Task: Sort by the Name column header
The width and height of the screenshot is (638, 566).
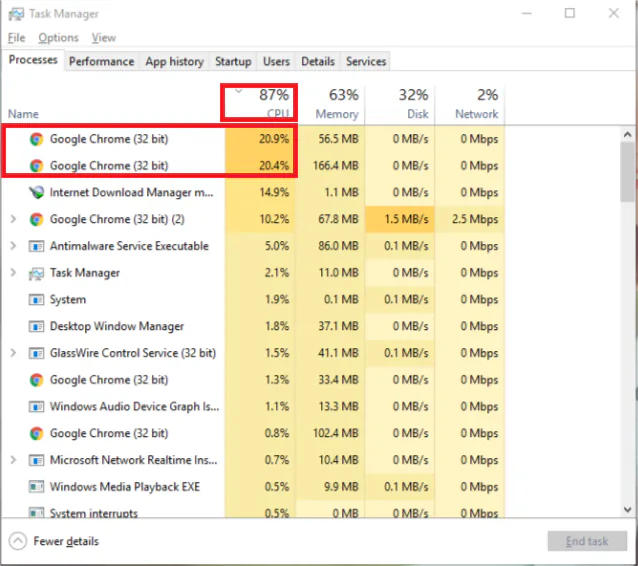Action: [23, 114]
